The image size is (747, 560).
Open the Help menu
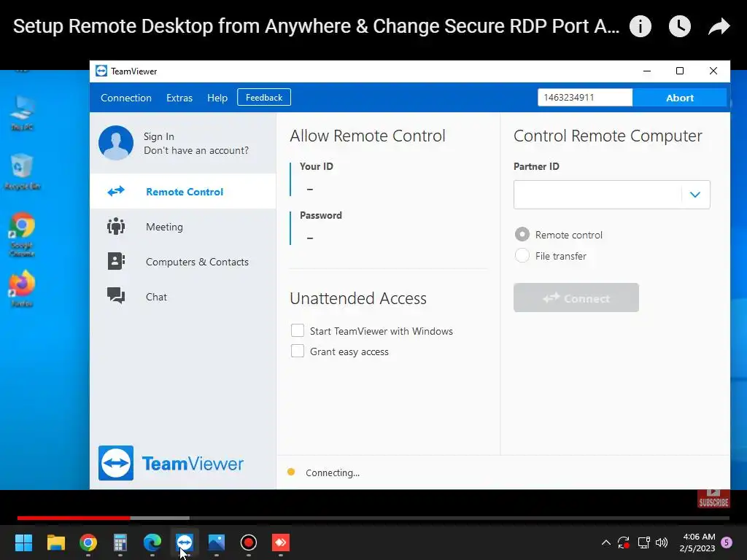(217, 98)
